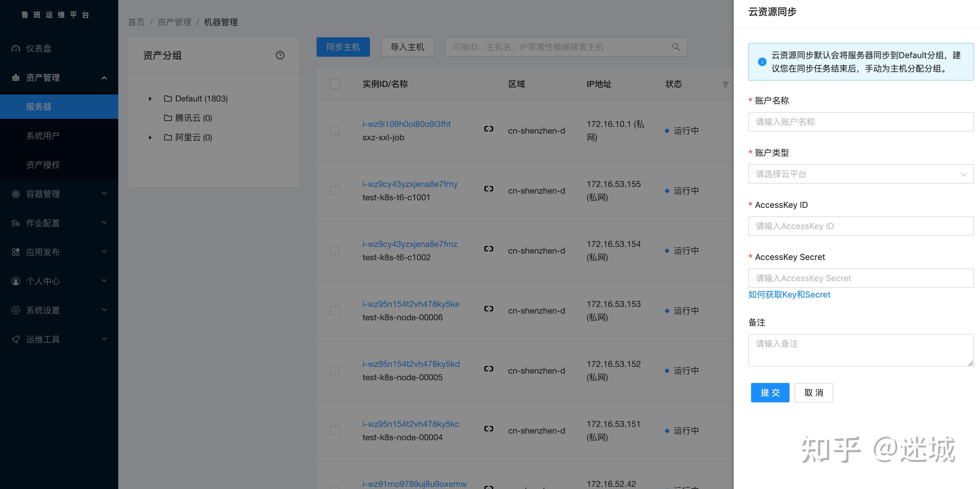The height and width of the screenshot is (489, 980).
Task: Click the asset group help question-mark icon
Action: 280,55
